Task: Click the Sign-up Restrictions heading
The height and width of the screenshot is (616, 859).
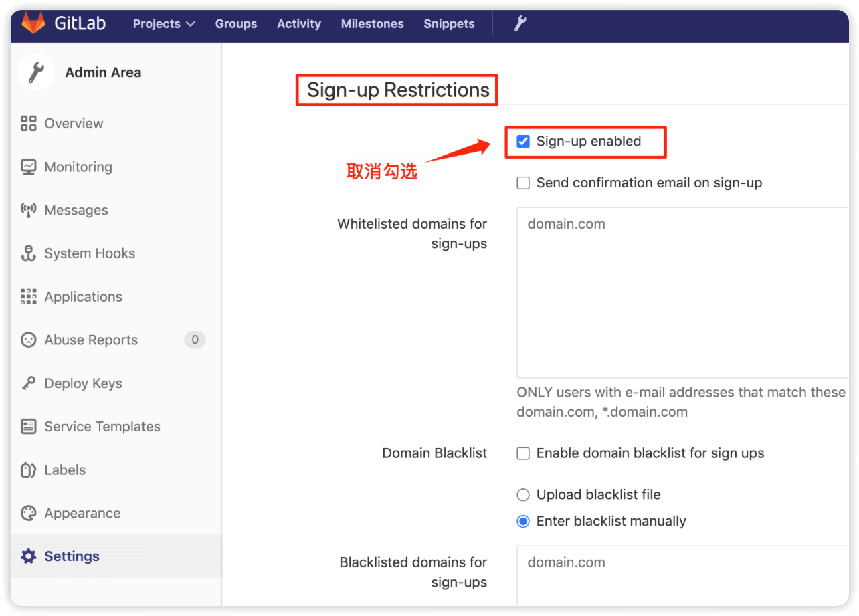Action: coord(398,90)
